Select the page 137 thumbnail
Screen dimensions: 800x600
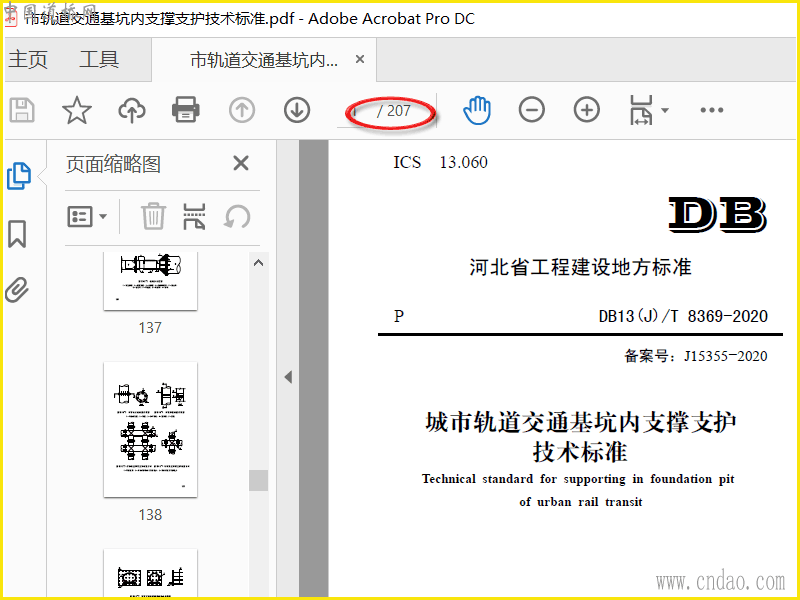[151, 281]
